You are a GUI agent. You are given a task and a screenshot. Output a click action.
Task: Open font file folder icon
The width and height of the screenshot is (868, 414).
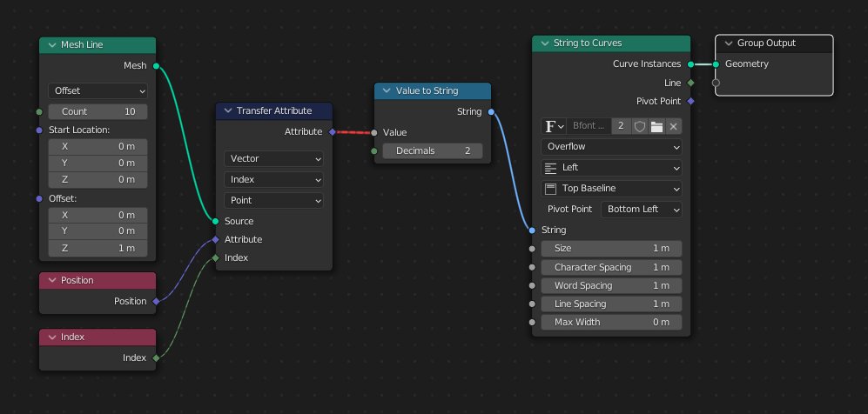(x=656, y=126)
